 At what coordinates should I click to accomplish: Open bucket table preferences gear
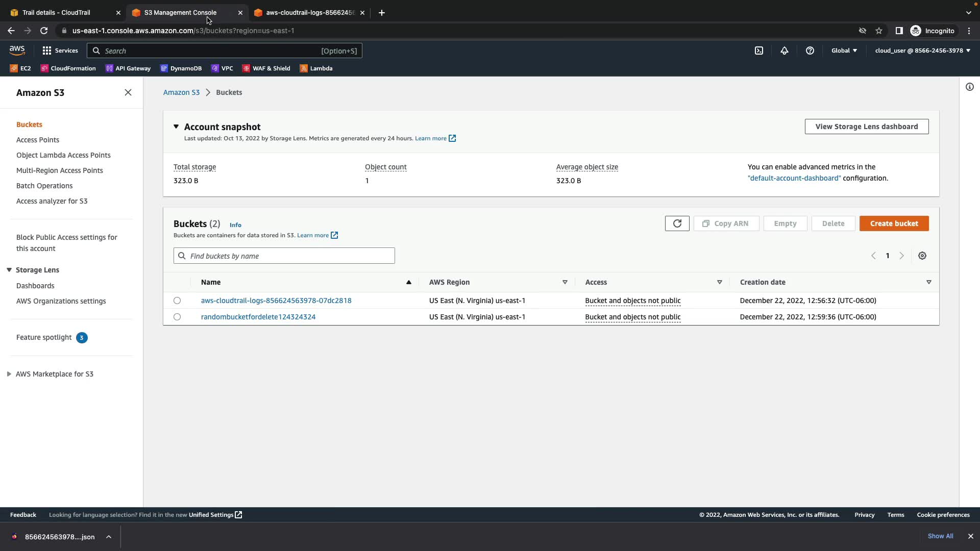922,256
